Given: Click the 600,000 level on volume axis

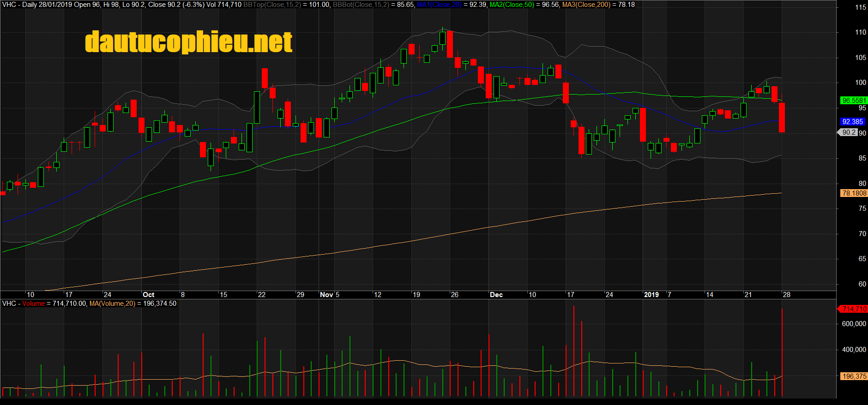Looking at the screenshot, I should click(x=854, y=324).
